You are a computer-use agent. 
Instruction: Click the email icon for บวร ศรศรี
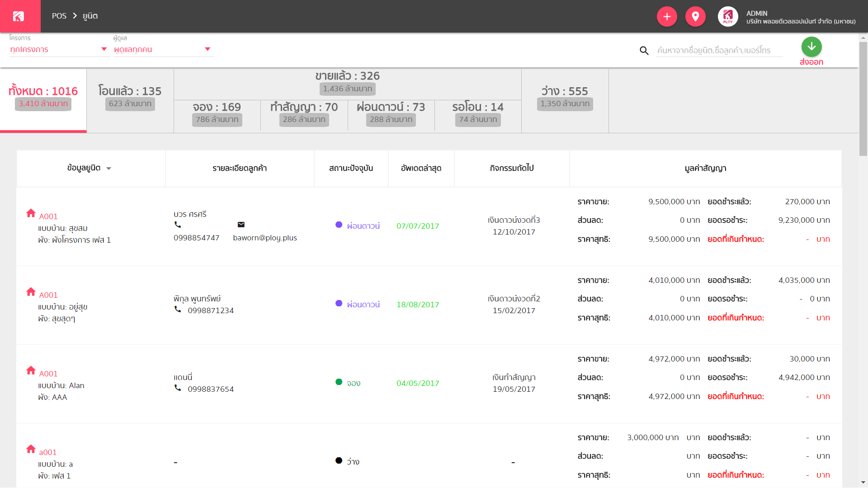[x=241, y=225]
